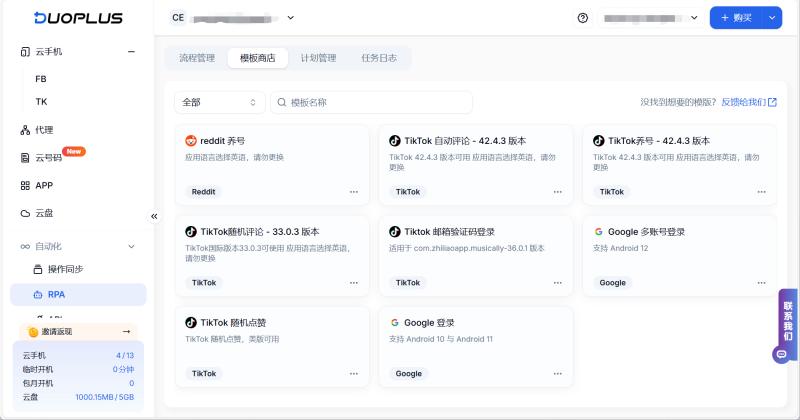Click the 联系我们 chat bubble icon
This screenshot has width=800, height=420.
(x=781, y=354)
